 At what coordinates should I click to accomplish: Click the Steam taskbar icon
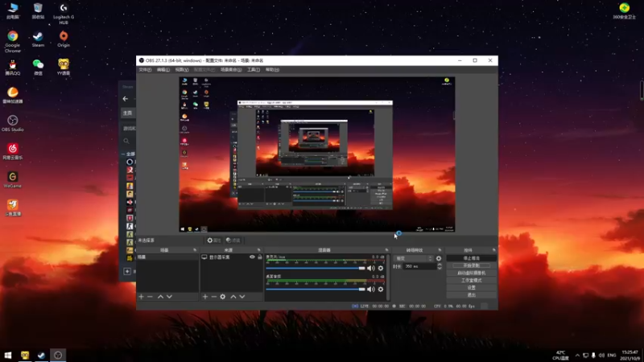41,355
